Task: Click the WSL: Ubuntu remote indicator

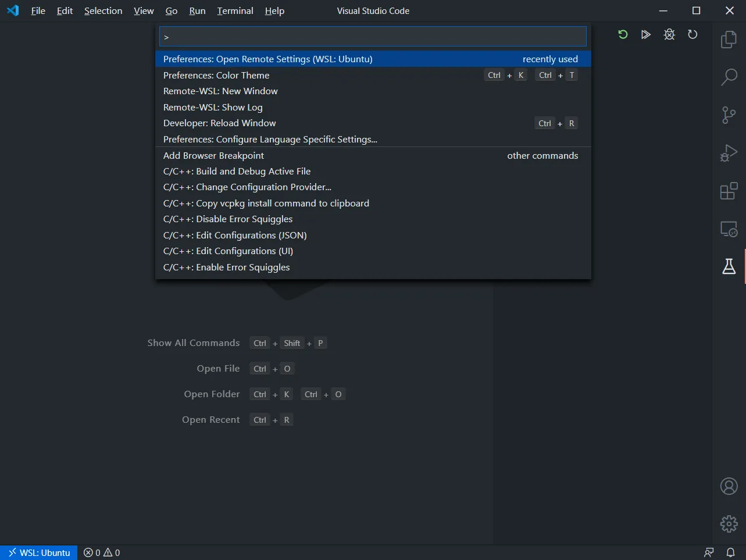Action: coord(39,552)
